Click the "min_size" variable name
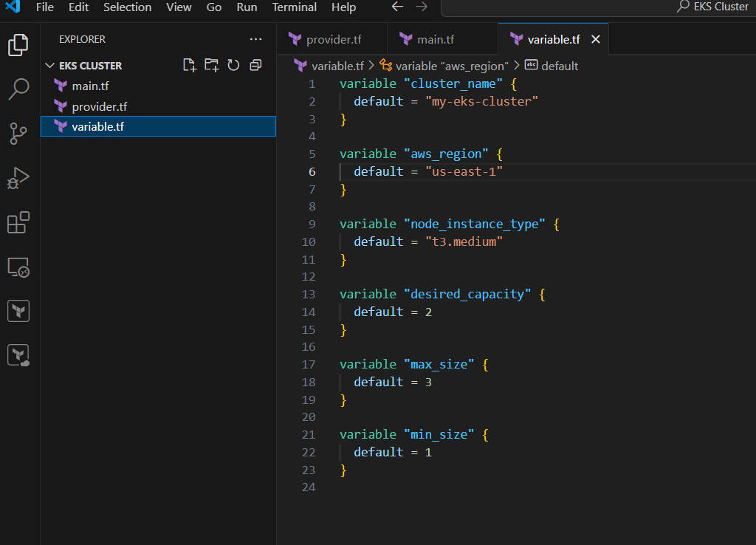 pyautogui.click(x=439, y=434)
